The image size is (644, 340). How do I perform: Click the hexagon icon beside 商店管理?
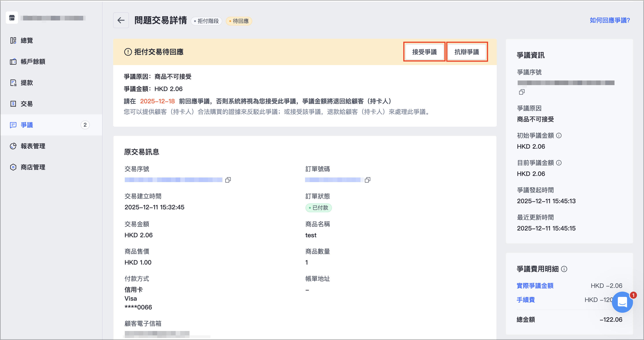[13, 167]
